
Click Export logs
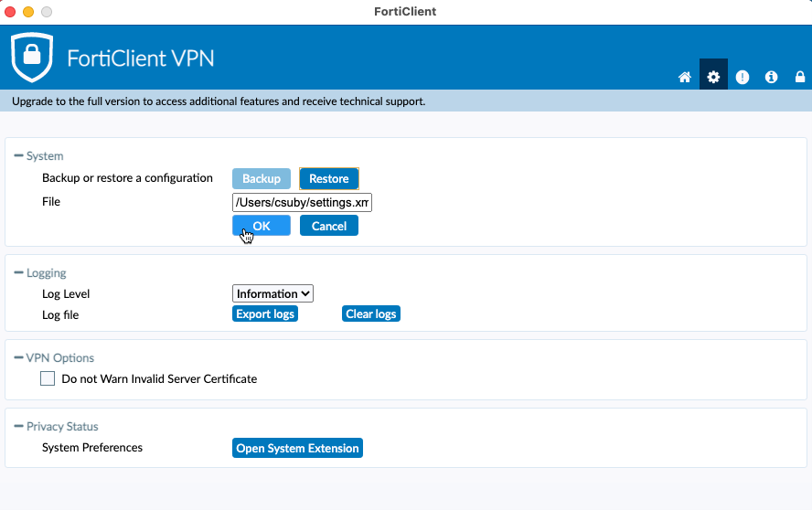pos(265,313)
